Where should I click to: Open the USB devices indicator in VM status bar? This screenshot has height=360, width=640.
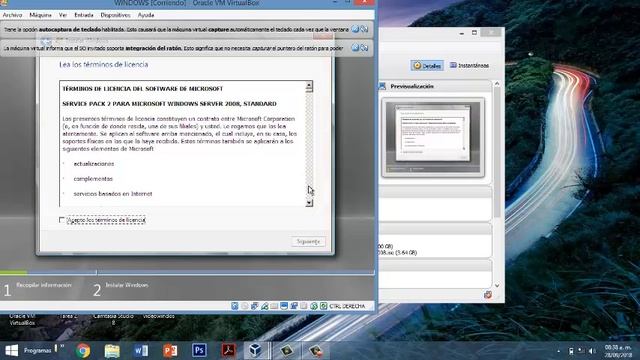(x=264, y=306)
